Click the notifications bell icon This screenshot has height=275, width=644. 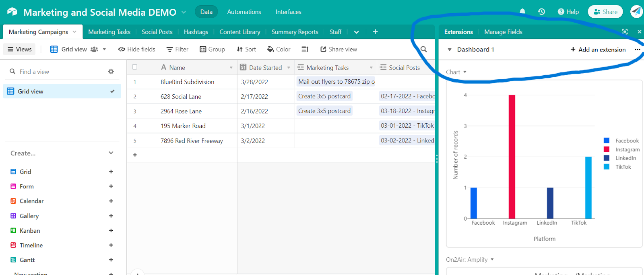click(522, 12)
